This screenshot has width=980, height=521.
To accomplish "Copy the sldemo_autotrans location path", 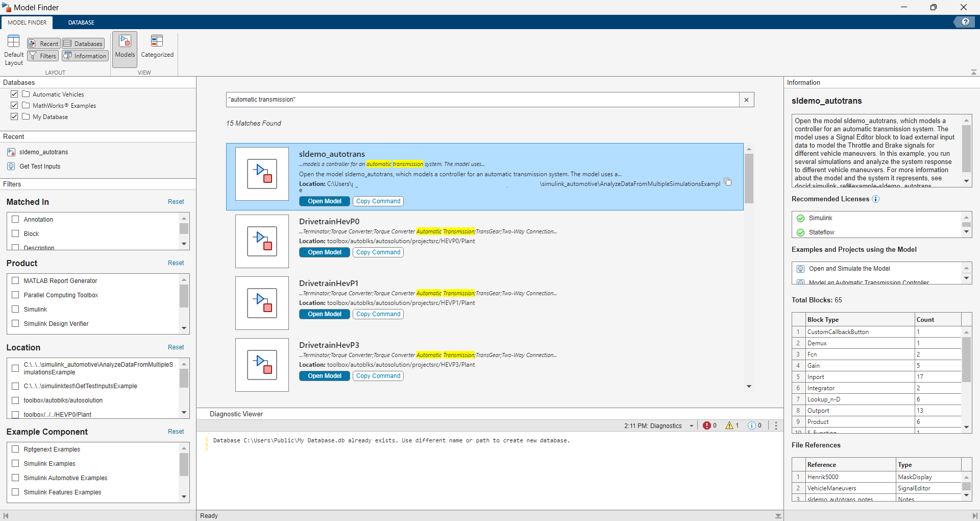I will 728,182.
